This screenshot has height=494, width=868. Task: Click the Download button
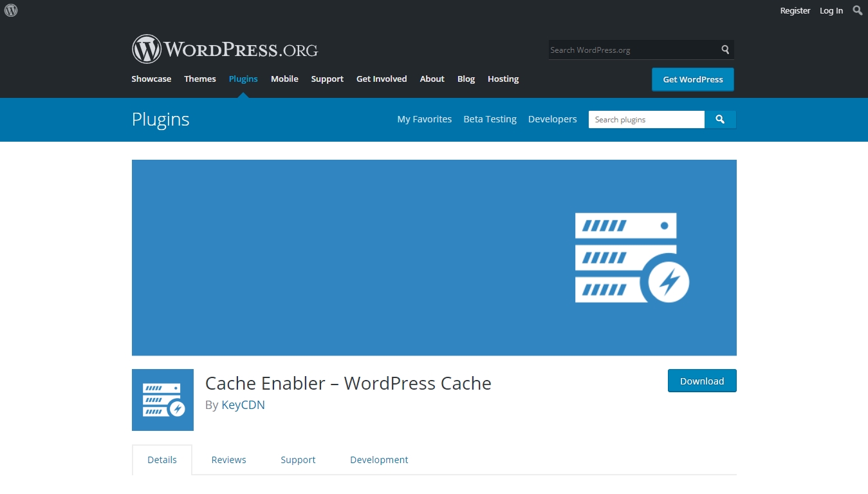coord(702,381)
